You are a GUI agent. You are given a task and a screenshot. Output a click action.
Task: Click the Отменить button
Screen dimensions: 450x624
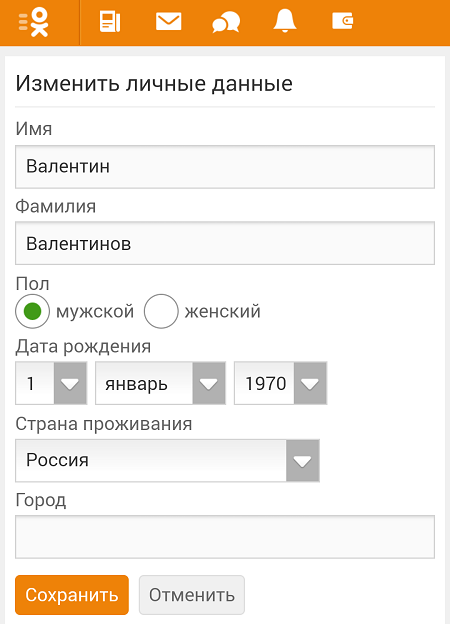(x=192, y=595)
